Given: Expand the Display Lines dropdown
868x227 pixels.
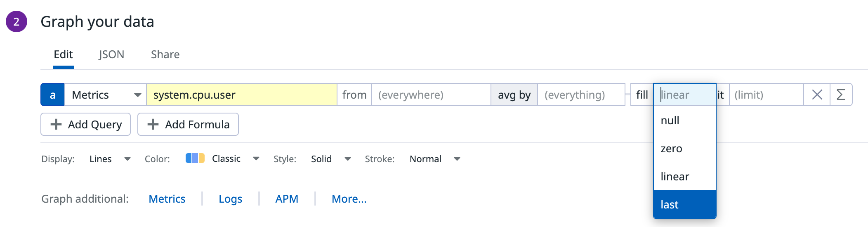Looking at the screenshot, I should pyautogui.click(x=127, y=159).
